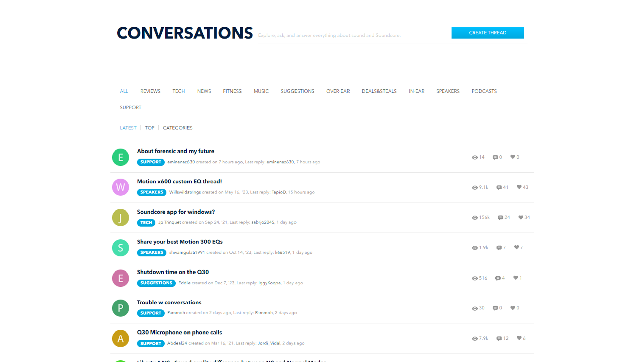Click the Suggestions tag on Shutdown time thread
Screen dimensions: 644x362
156,283
